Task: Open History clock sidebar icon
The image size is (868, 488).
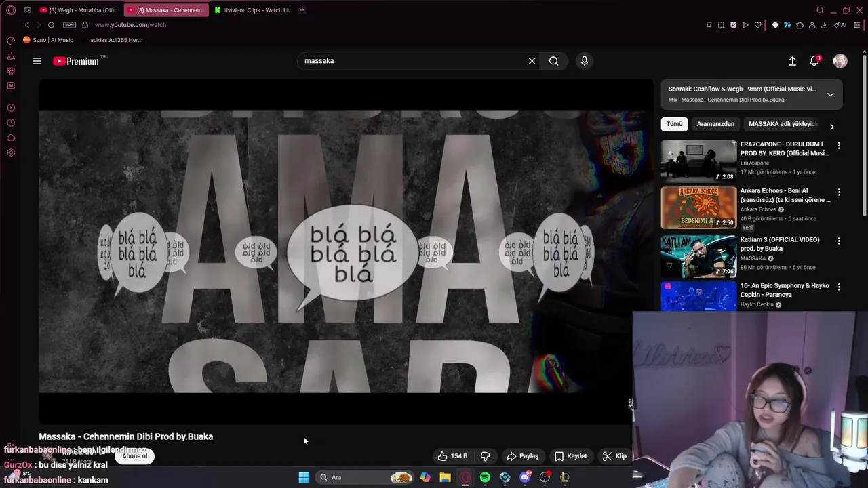Action: (11, 123)
